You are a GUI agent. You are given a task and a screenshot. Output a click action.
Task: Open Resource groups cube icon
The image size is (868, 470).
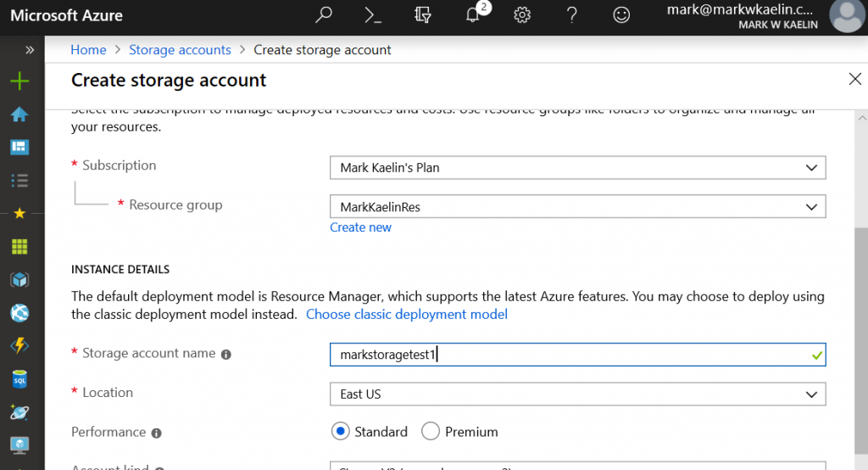(x=19, y=280)
